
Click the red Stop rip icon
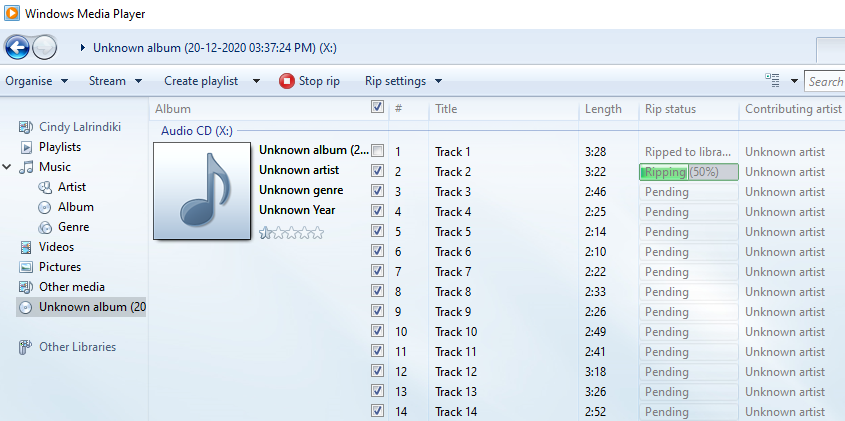click(x=287, y=81)
